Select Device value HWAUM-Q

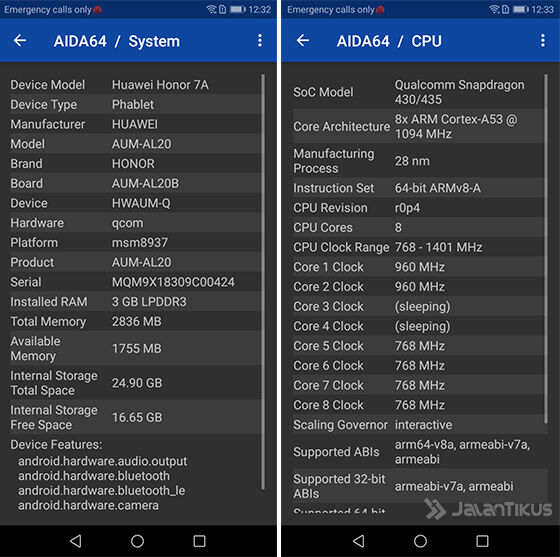point(141,203)
